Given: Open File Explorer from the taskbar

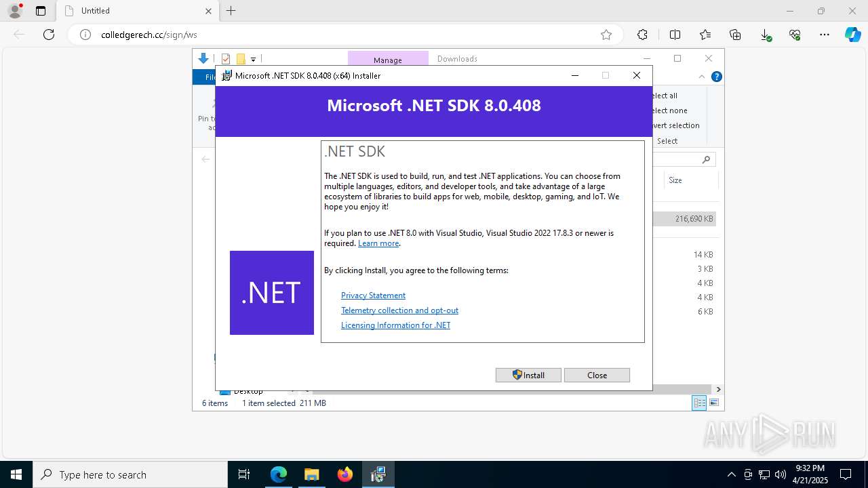Looking at the screenshot, I should pyautogui.click(x=312, y=474).
